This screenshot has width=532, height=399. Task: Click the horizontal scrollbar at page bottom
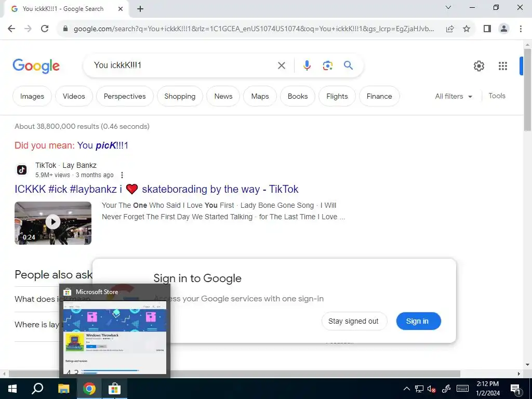point(234,374)
